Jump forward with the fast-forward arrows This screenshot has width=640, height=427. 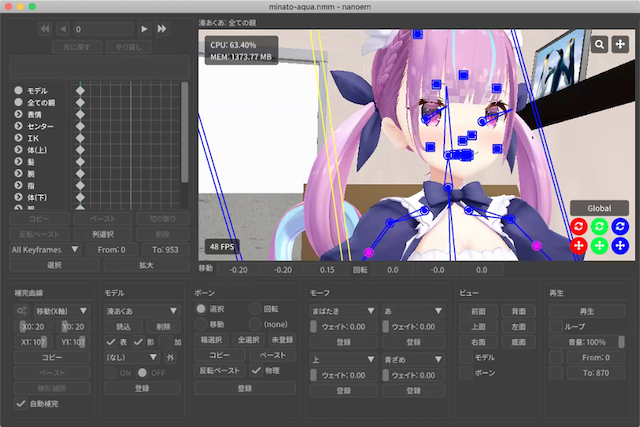[x=162, y=30]
